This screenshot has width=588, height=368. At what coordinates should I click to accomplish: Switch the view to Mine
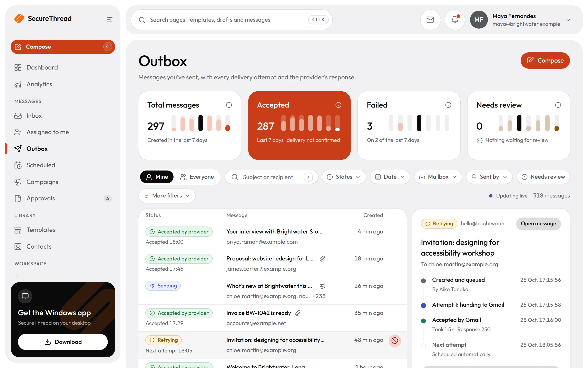tap(157, 177)
